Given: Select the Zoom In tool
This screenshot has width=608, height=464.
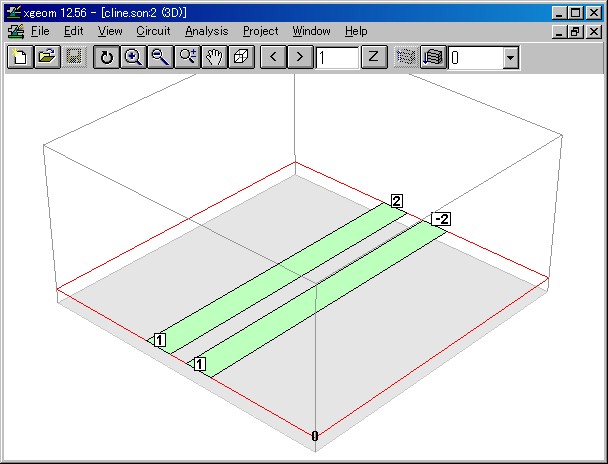Looking at the screenshot, I should pyautogui.click(x=133, y=57).
